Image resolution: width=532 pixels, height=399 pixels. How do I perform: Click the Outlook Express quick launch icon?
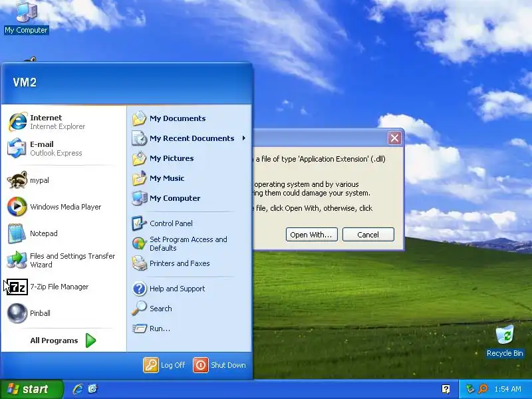click(92, 389)
